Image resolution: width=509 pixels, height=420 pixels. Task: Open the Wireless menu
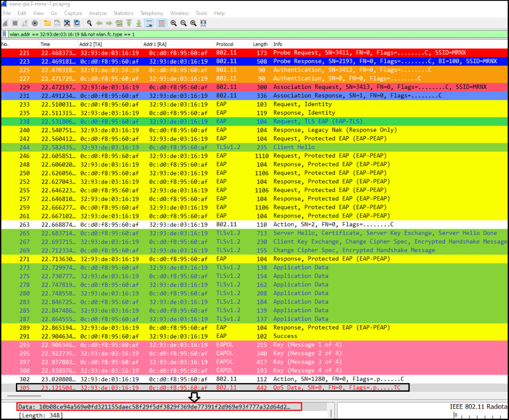coord(179,13)
